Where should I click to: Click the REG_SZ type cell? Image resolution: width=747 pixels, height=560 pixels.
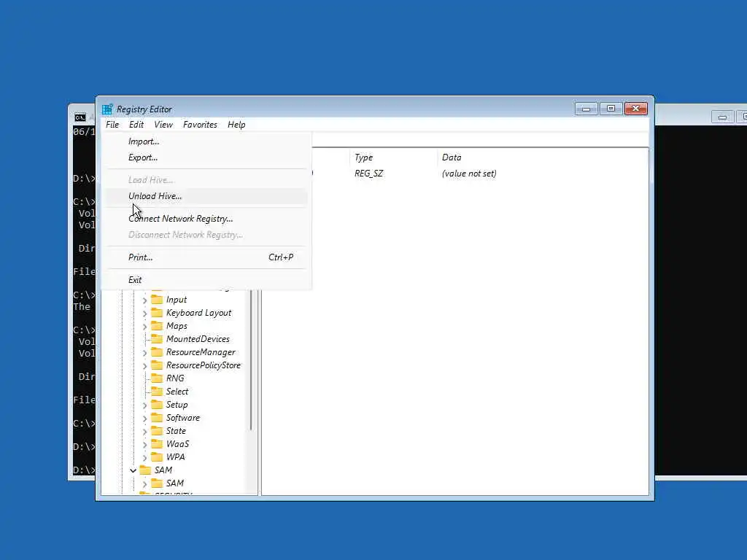pos(368,174)
